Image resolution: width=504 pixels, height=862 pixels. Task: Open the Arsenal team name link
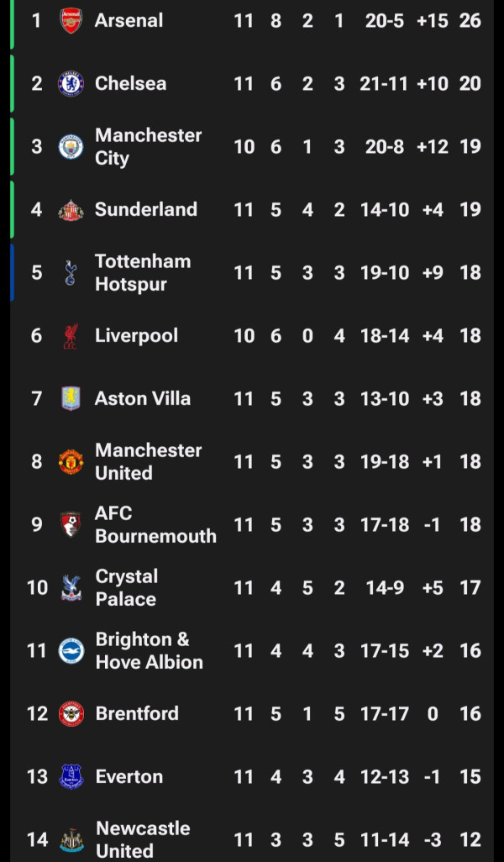tap(129, 20)
